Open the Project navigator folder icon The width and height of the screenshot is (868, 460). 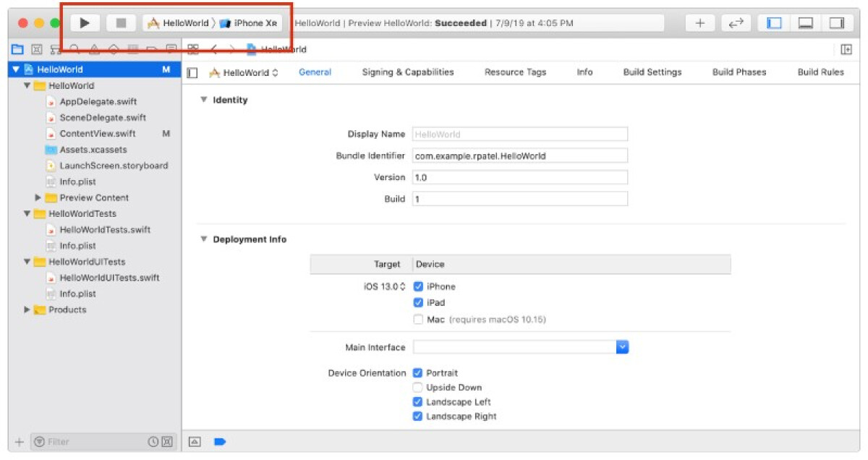(17, 48)
